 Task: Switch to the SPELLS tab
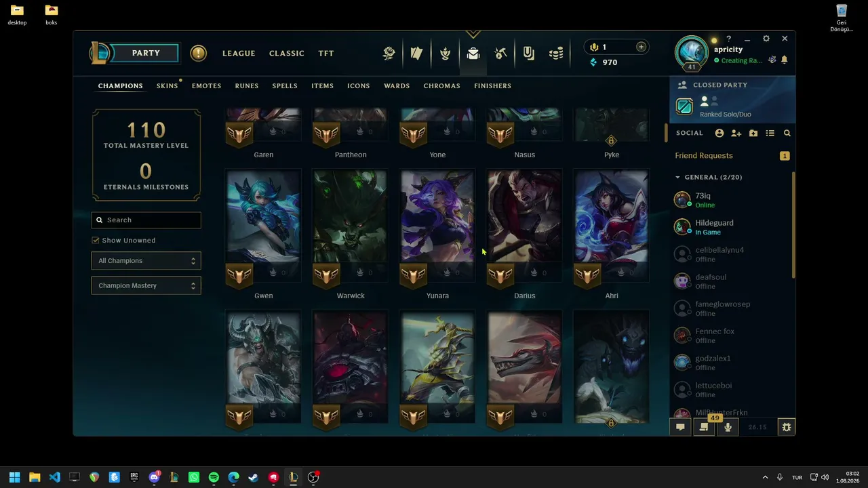click(285, 86)
